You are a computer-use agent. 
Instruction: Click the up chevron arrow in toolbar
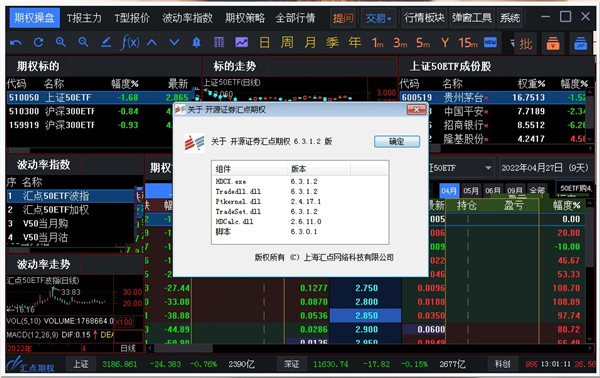(x=152, y=42)
